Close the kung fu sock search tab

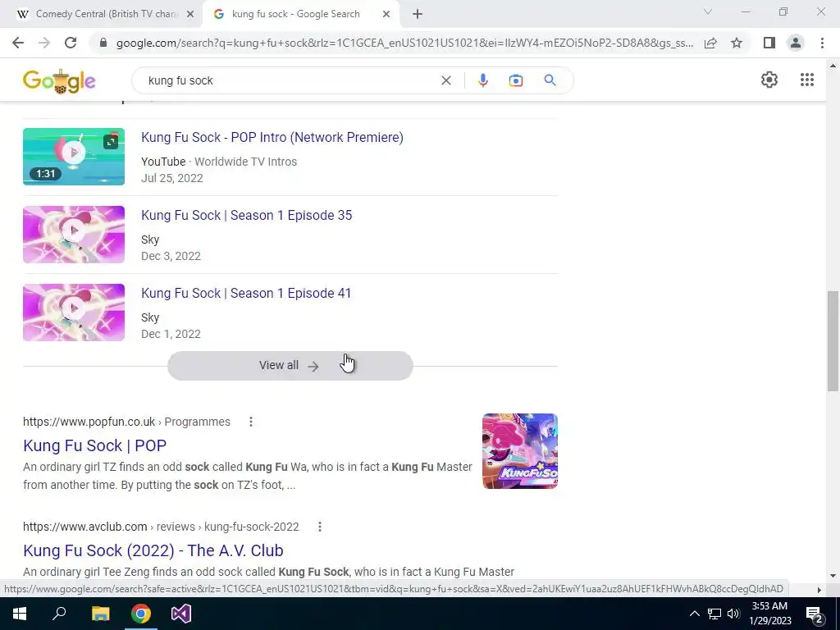coord(386,14)
